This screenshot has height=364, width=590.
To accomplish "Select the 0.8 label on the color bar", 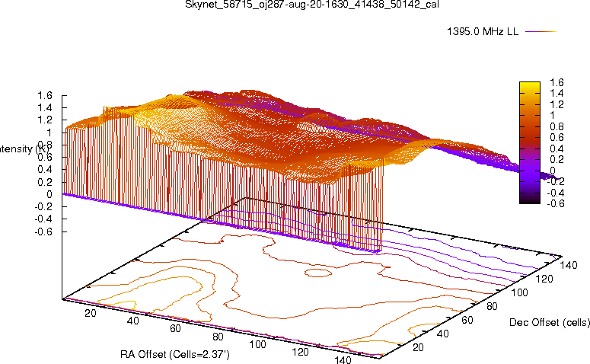I will [557, 126].
